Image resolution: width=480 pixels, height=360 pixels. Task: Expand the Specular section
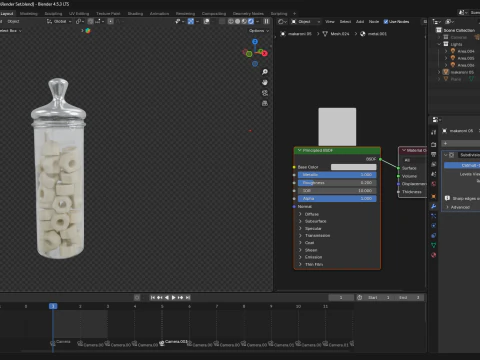pos(300,228)
